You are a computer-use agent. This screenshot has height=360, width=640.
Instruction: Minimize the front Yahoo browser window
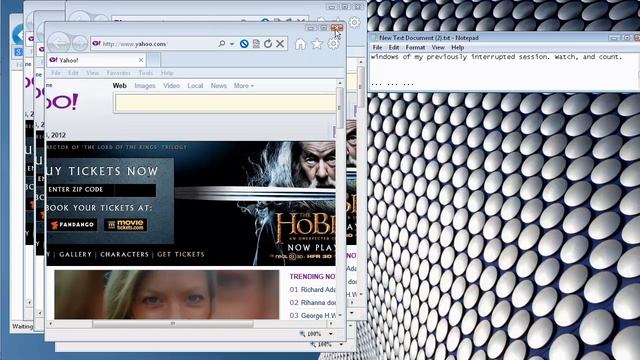click(x=311, y=27)
